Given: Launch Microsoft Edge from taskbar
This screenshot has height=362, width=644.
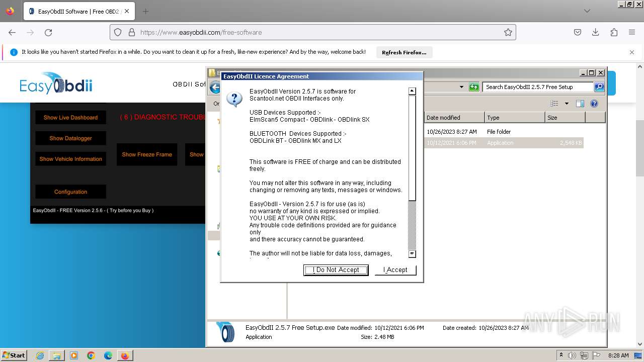Looking at the screenshot, I should (108, 355).
